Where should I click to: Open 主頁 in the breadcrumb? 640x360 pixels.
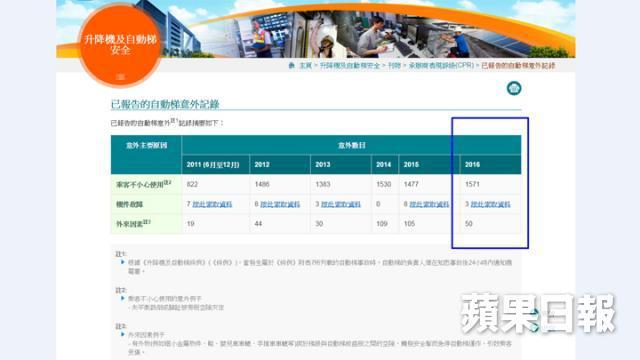305,65
